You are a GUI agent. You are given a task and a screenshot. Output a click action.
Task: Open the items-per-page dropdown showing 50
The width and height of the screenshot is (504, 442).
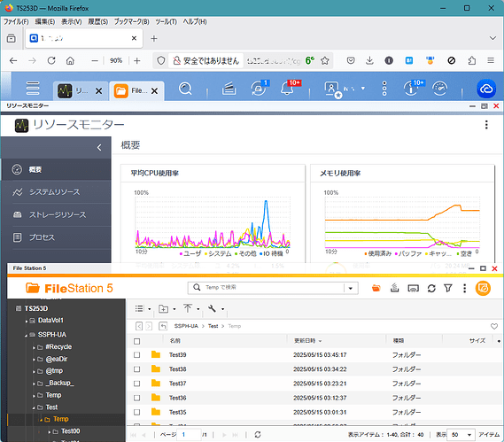click(461, 435)
